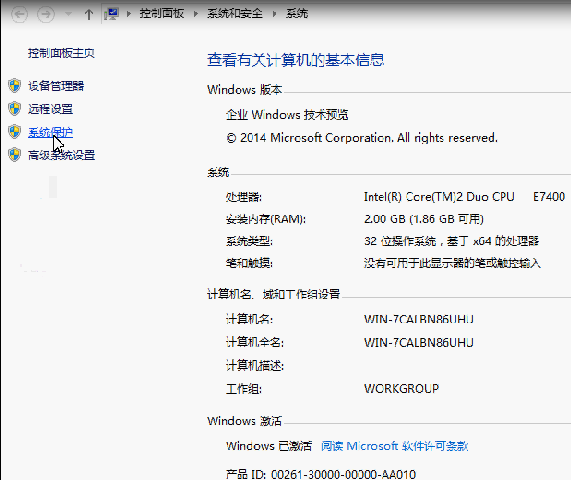Expand chevron before 控制面板 breadcrumb
Image resolution: width=571 pixels, height=480 pixels.
pyautogui.click(x=129, y=14)
